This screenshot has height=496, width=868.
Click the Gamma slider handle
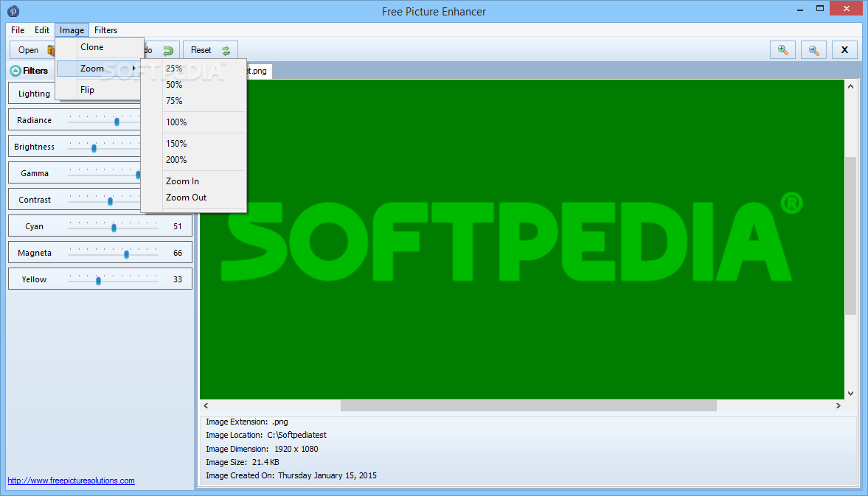point(138,175)
